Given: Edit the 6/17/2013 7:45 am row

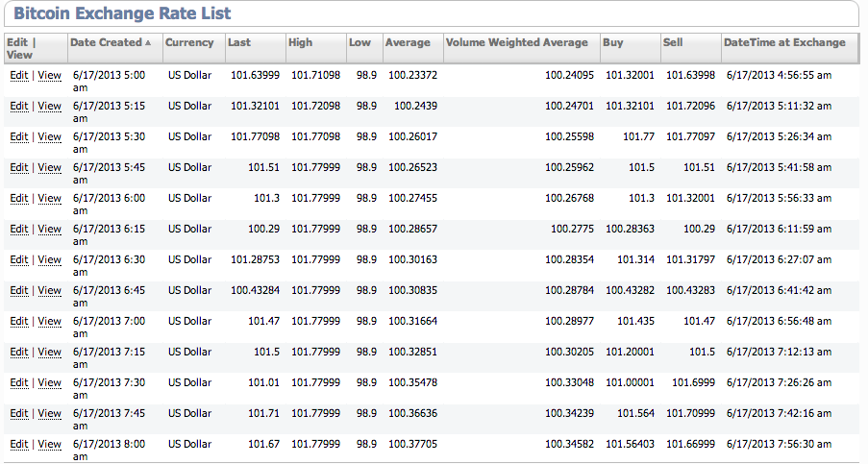Looking at the screenshot, I should point(19,414).
